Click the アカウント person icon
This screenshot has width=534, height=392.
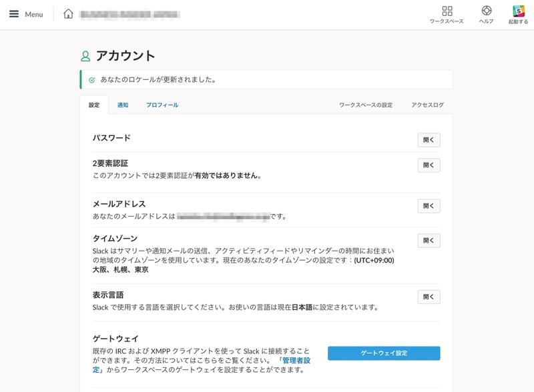[85, 56]
